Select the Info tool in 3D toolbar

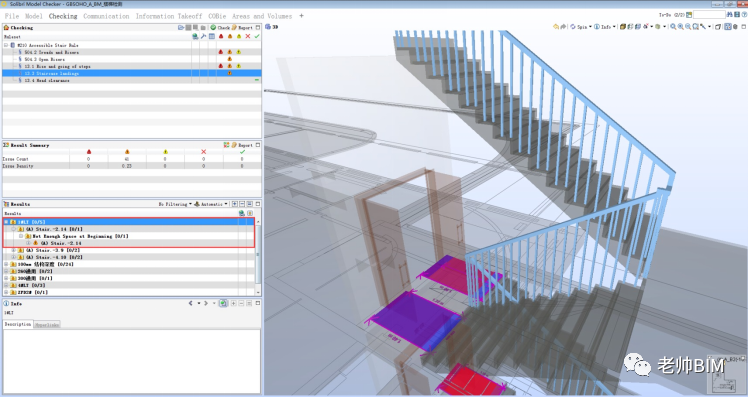[x=603, y=27]
